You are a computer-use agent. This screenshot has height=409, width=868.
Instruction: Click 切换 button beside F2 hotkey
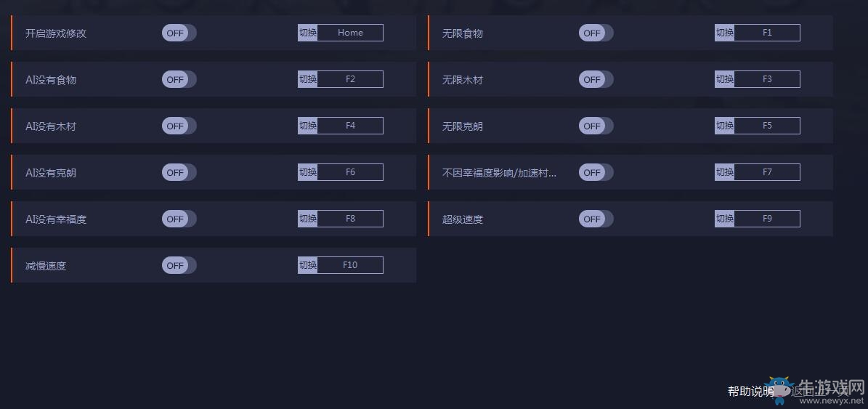point(308,79)
